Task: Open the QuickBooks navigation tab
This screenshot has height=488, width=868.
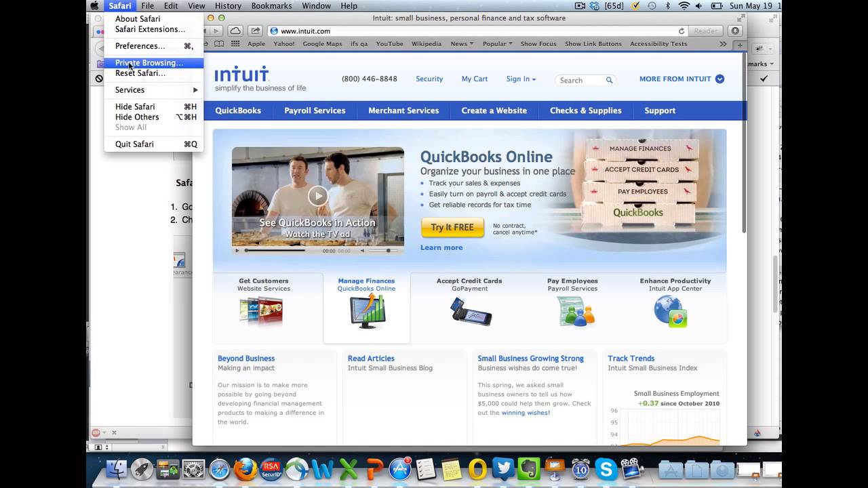Action: [238, 110]
